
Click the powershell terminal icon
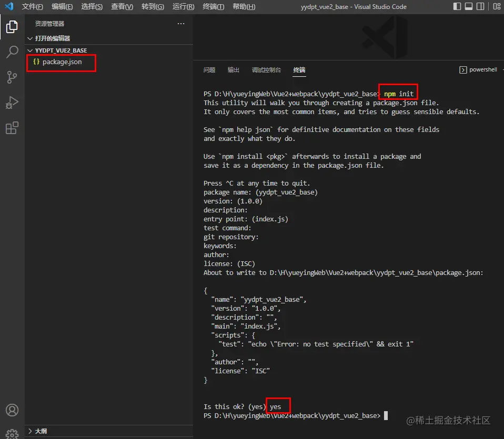click(463, 70)
